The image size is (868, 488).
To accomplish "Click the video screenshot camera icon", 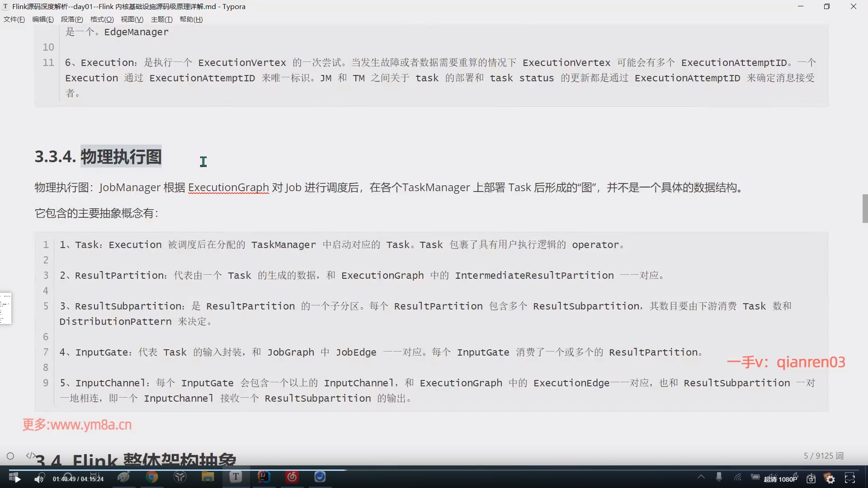I will click(811, 479).
